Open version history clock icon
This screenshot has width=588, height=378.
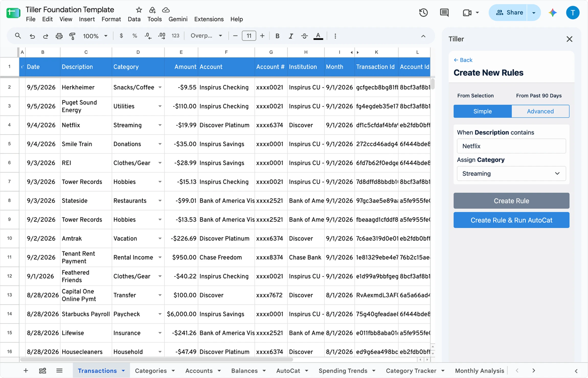click(x=423, y=13)
